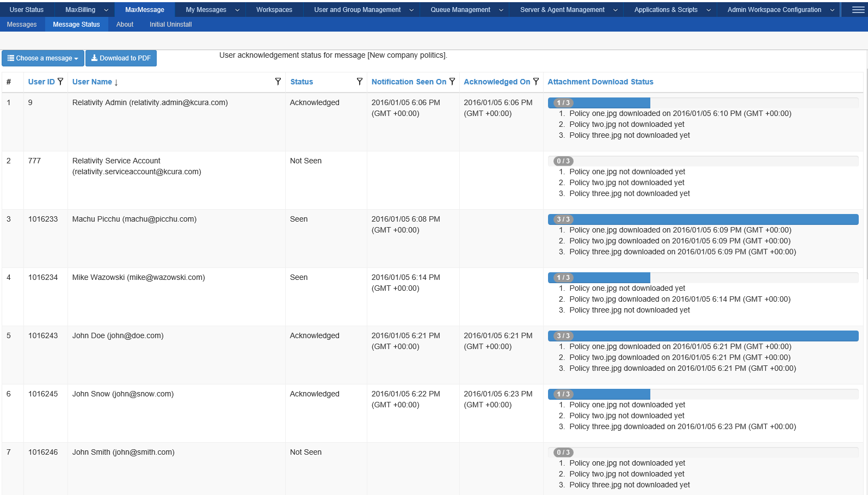Screen dimensions: 868x495
Task: Expand Applications & Scripts arrow
Action: pyautogui.click(x=709, y=10)
